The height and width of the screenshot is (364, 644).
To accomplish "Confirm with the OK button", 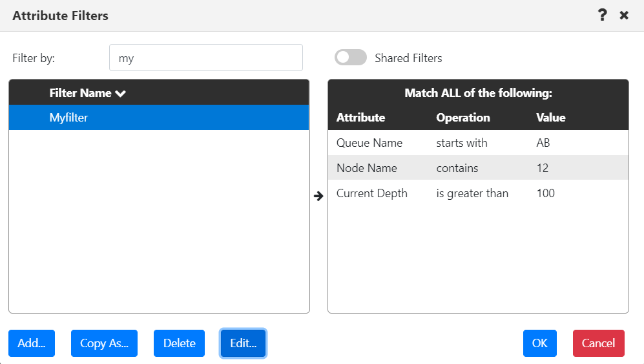I will (x=539, y=343).
